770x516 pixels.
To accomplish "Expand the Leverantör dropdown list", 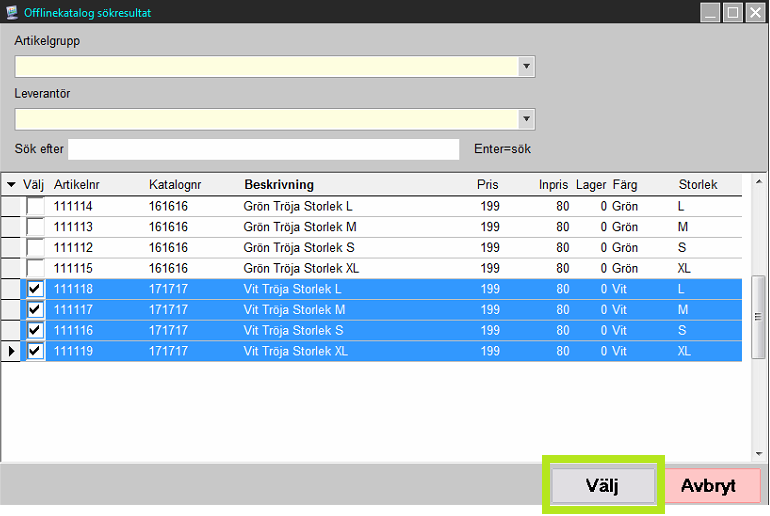I will (527, 119).
